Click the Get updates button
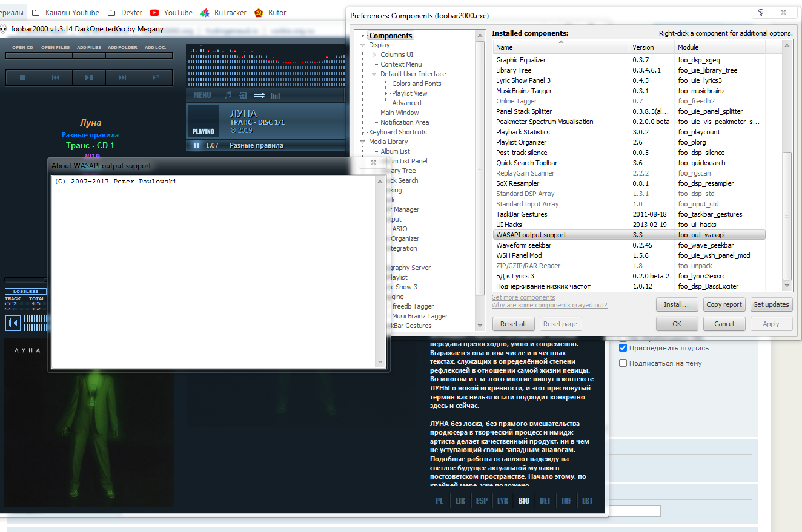This screenshot has height=532, width=802. click(771, 304)
